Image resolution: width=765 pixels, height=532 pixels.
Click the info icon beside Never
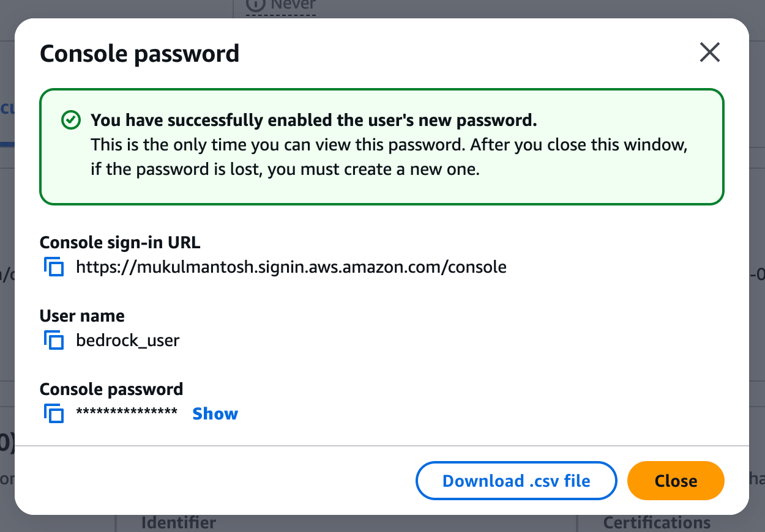tap(255, 5)
